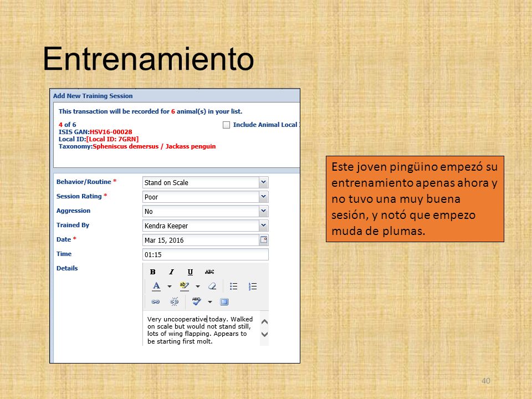Image resolution: width=532 pixels, height=399 pixels.
Task: Click the text highlight color icon
Action: pyautogui.click(x=184, y=286)
